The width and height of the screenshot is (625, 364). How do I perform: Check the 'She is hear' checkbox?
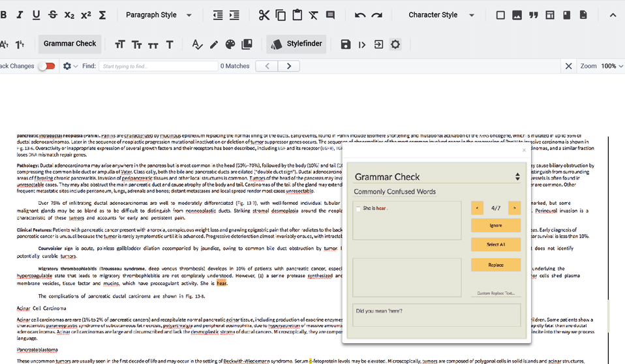pyautogui.click(x=358, y=209)
